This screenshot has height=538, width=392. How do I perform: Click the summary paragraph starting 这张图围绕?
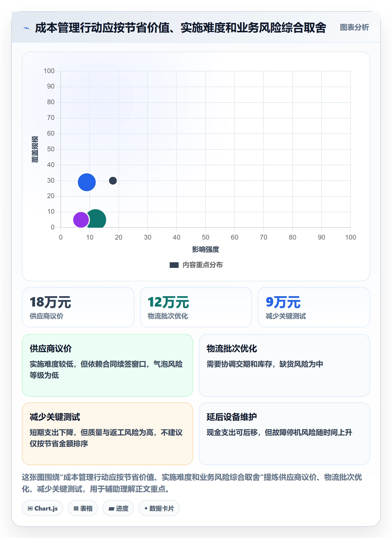(192, 483)
